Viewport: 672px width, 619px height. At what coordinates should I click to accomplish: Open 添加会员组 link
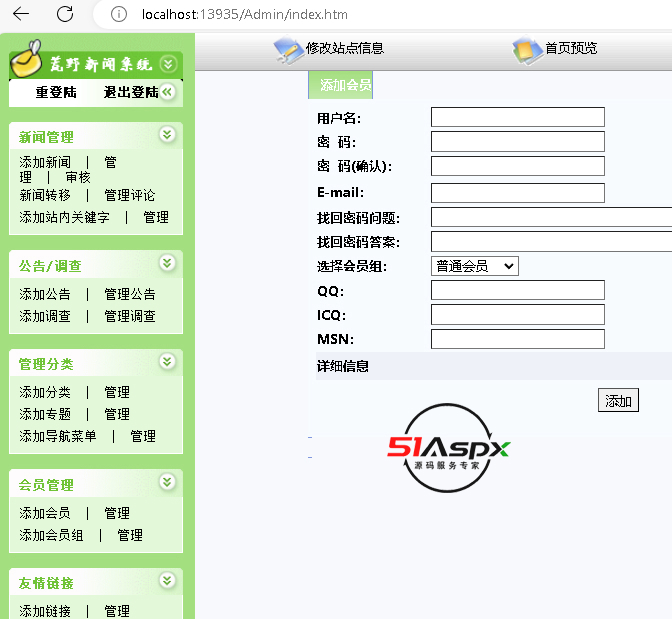[51, 535]
